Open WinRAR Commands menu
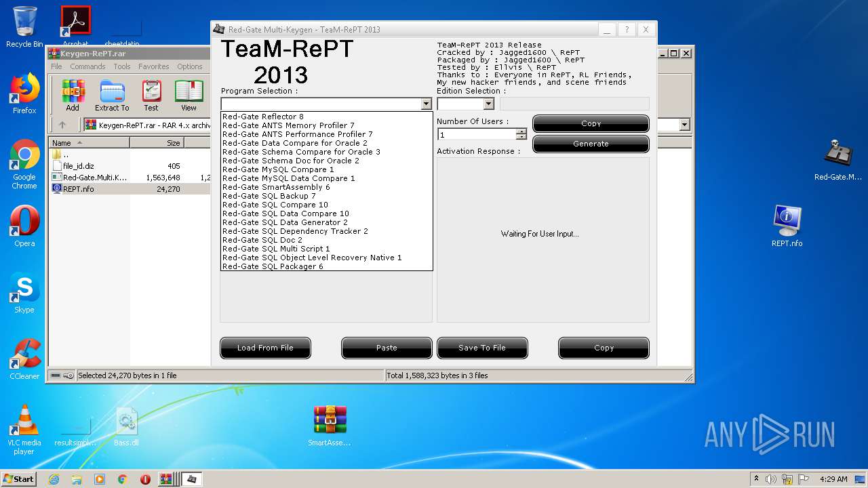The width and height of the screenshot is (868, 488). coord(87,66)
